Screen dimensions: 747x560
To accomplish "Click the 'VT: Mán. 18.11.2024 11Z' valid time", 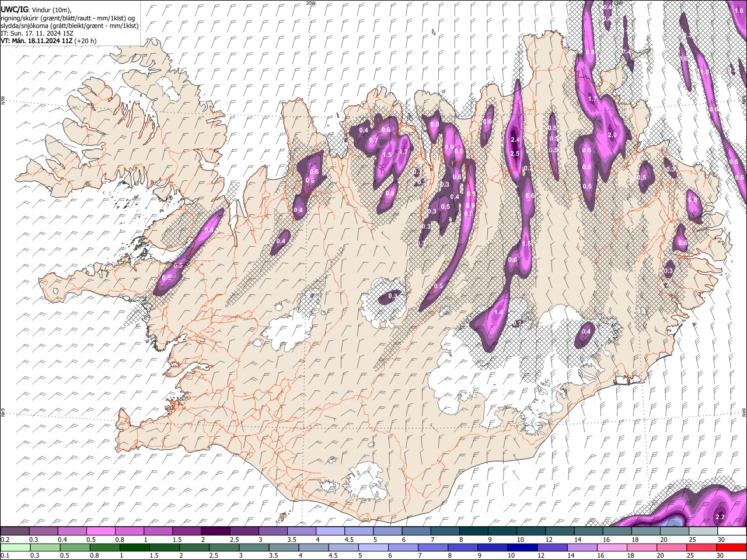I will click(36, 41).
